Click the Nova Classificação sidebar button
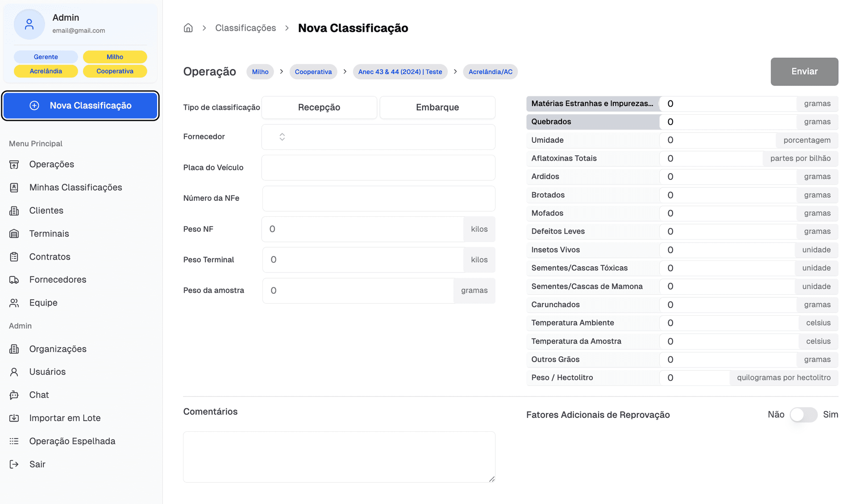The image size is (857, 504). coord(80,106)
